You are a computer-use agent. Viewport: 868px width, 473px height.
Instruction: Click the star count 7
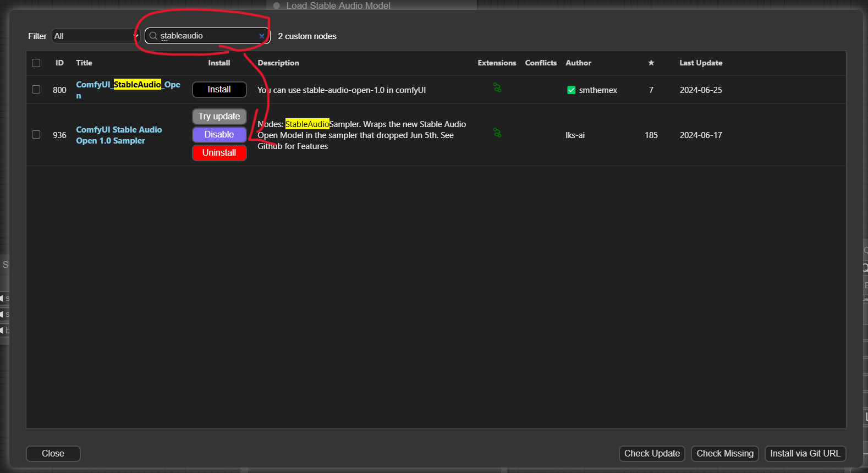tap(651, 90)
